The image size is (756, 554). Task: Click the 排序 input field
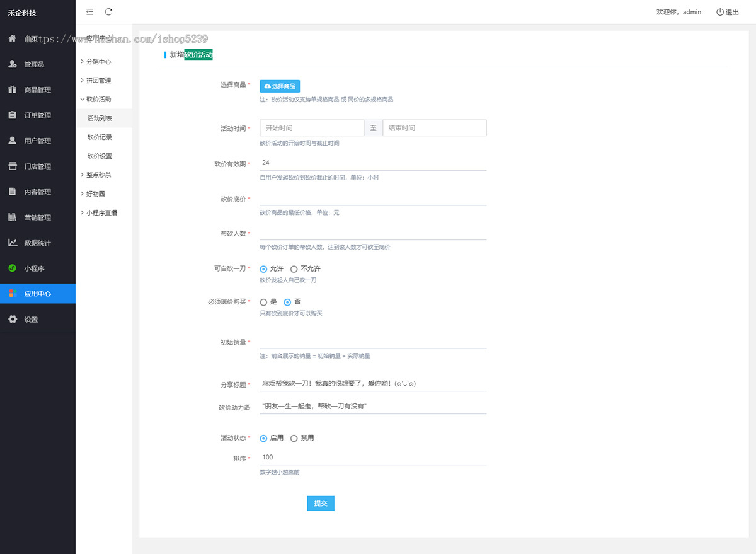373,458
